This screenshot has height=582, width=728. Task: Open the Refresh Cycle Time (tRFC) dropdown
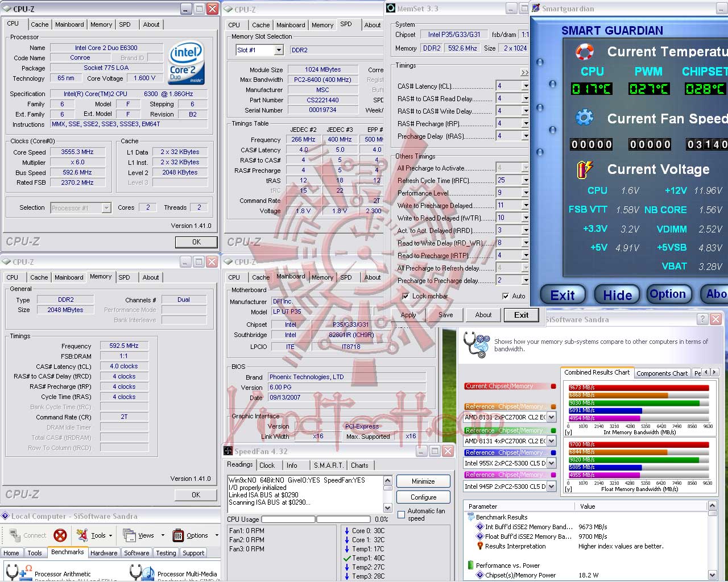[526, 180]
